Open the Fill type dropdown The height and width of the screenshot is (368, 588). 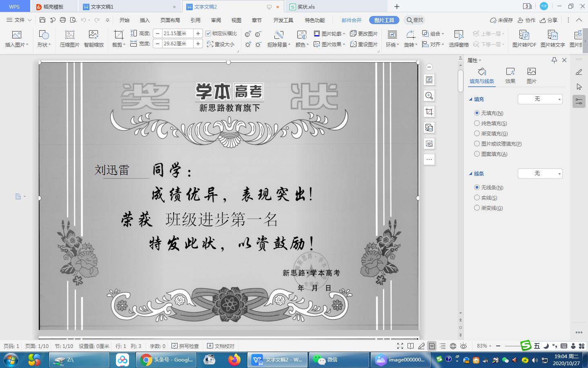540,99
